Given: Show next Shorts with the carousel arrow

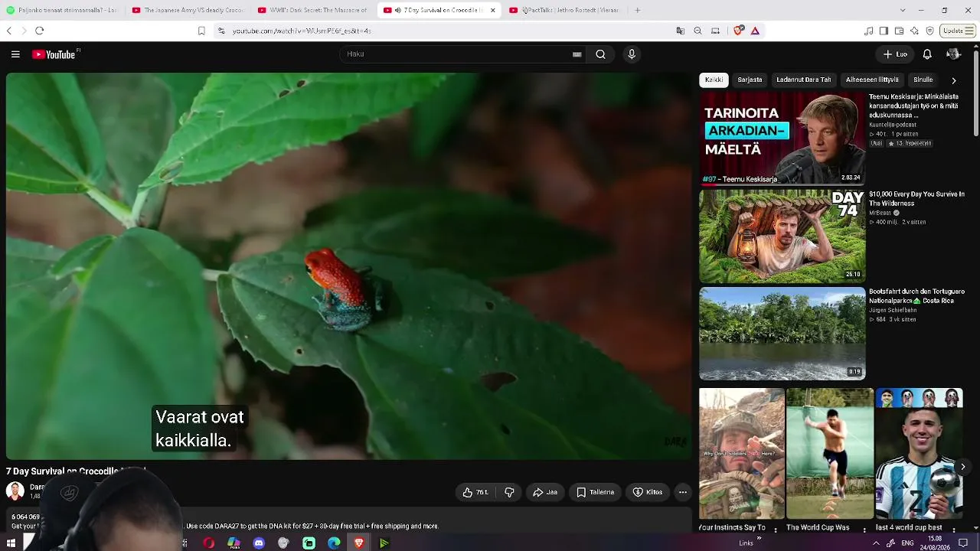Looking at the screenshot, I should coord(962,467).
